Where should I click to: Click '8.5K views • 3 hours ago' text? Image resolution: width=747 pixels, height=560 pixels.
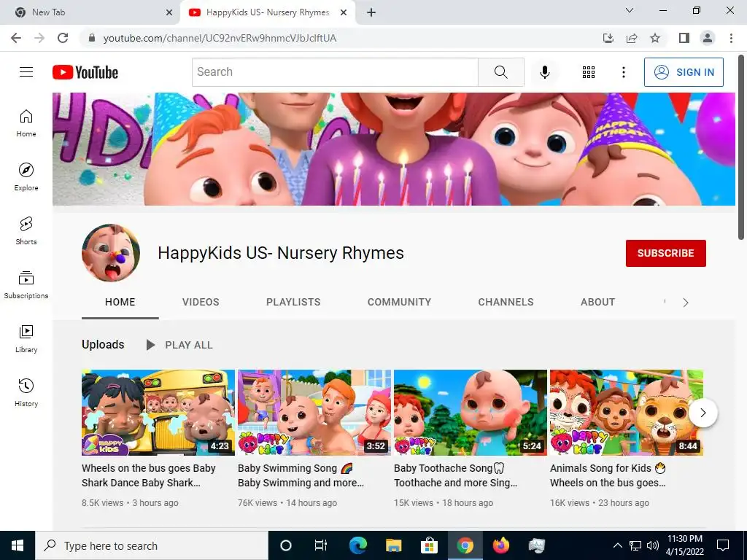click(130, 503)
